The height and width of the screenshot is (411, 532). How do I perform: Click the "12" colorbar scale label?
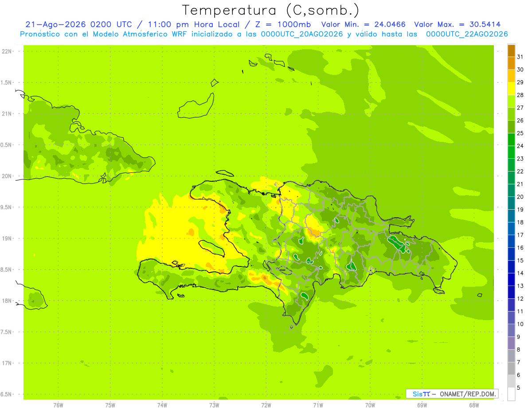pos(520,299)
